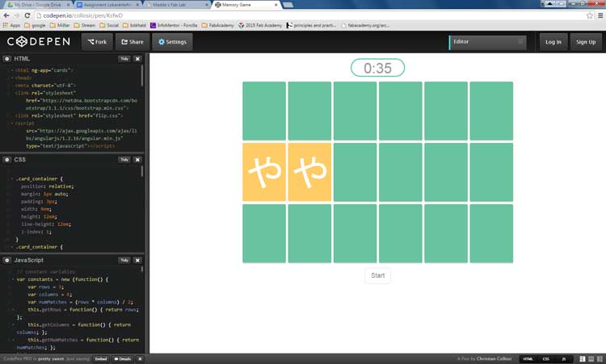Image resolution: width=606 pixels, height=364 pixels.
Task: Fold the script tag in HTML
Action: click(12, 123)
